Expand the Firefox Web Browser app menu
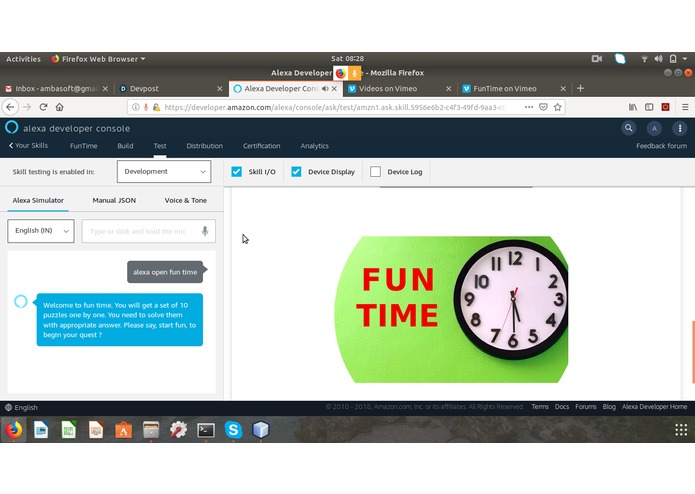The height and width of the screenshot is (494, 695). [98, 59]
